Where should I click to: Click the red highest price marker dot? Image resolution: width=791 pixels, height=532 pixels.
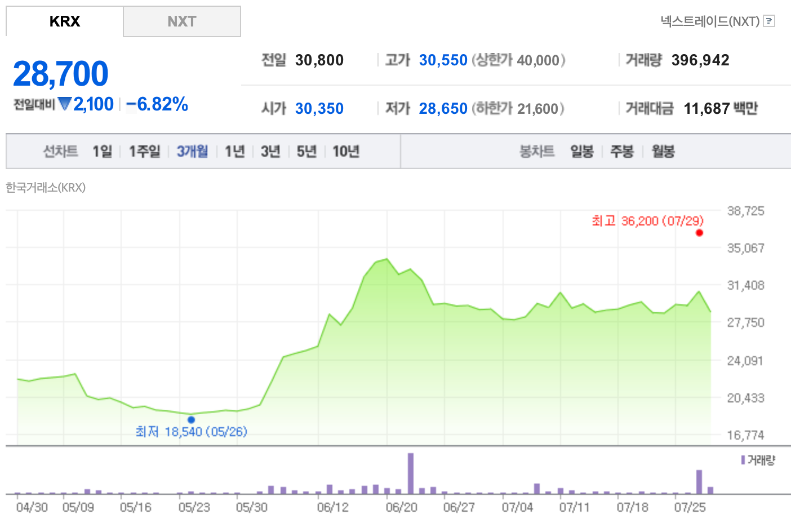699,233
